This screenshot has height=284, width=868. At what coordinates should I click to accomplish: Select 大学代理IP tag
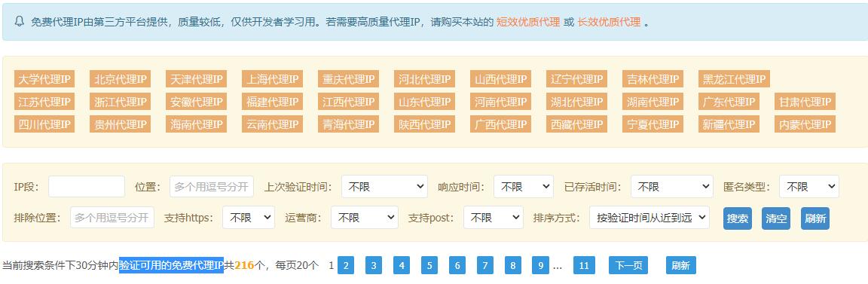click(44, 79)
